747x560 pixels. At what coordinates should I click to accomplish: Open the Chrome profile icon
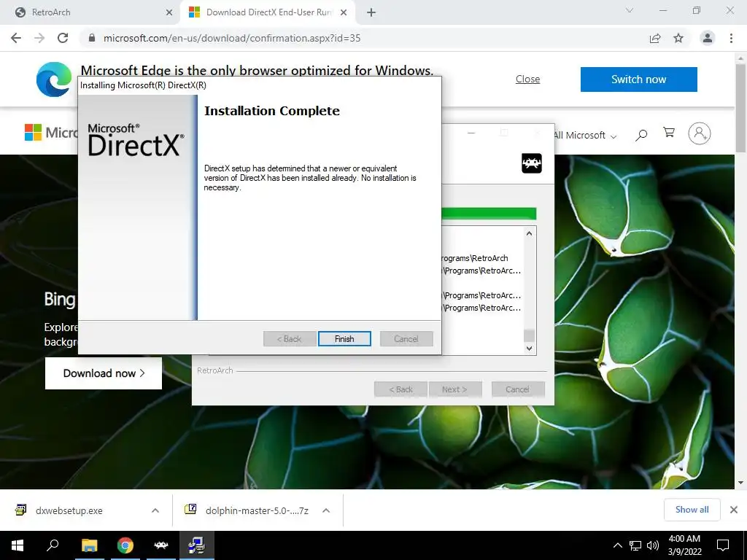[x=708, y=38]
